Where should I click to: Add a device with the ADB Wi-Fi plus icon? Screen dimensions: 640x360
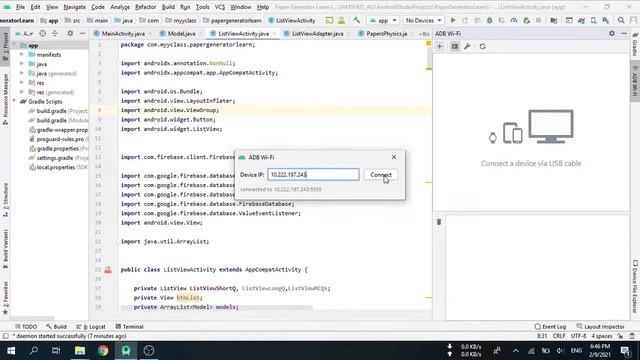click(x=440, y=47)
